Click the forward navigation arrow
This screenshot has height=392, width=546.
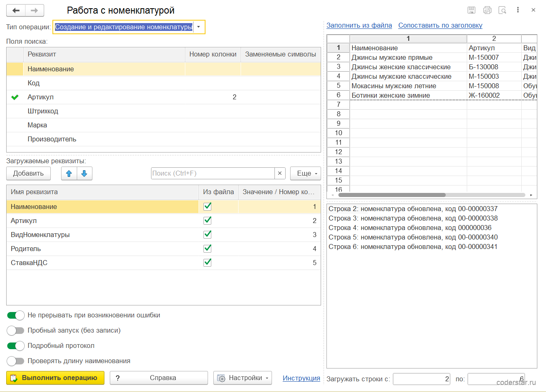point(35,10)
